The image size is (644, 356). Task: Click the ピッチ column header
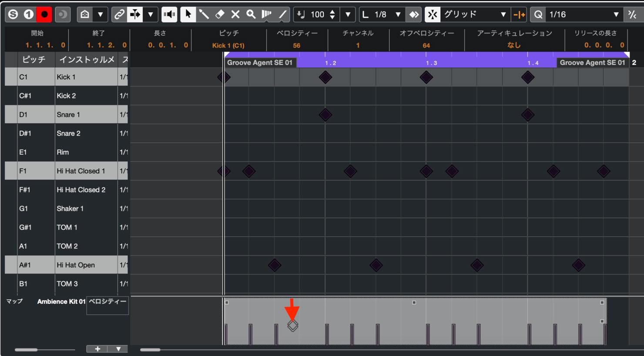[x=34, y=60]
